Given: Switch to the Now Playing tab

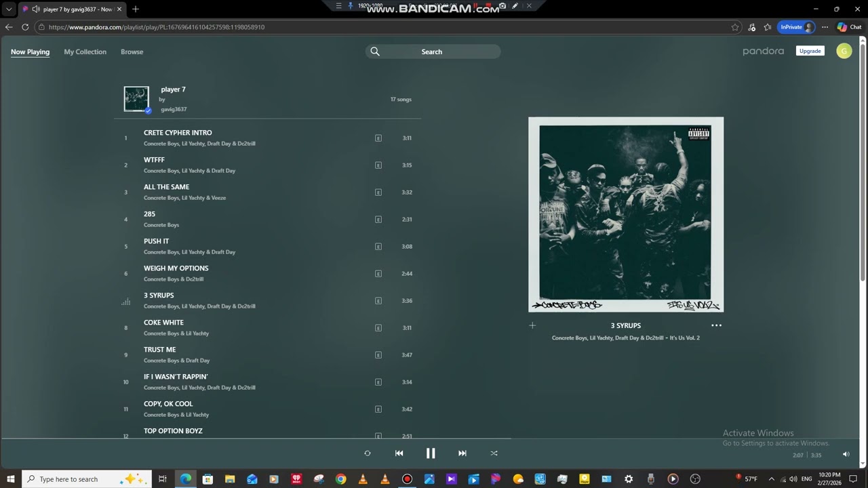Looking at the screenshot, I should (30, 52).
